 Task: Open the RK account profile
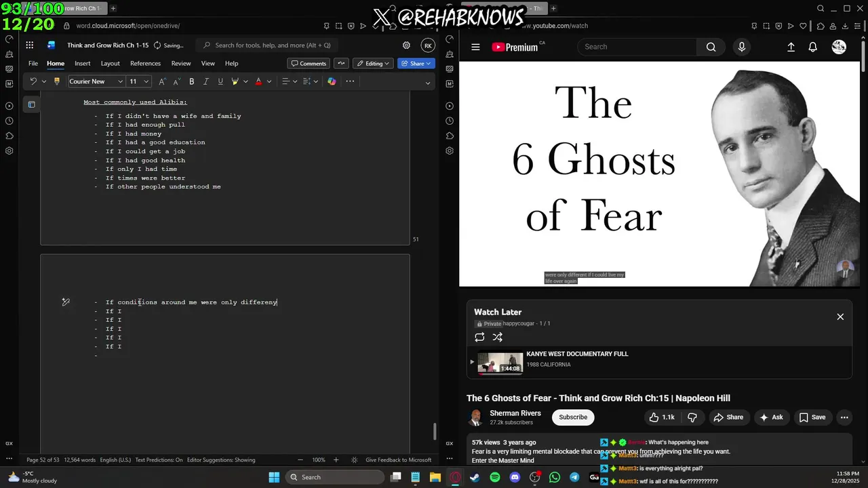(x=428, y=45)
